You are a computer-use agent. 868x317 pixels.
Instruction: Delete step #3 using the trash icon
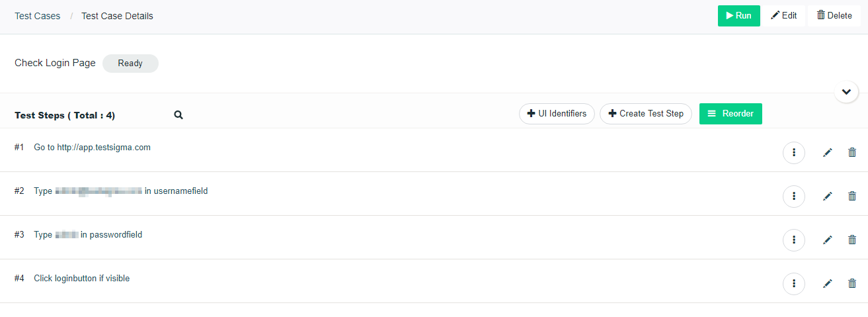coord(852,240)
